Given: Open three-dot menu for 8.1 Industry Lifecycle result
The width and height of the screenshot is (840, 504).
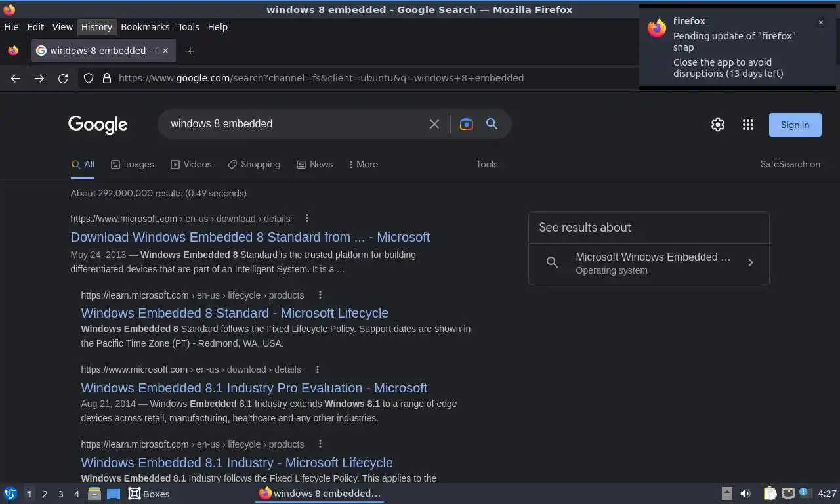Looking at the screenshot, I should click(x=320, y=444).
